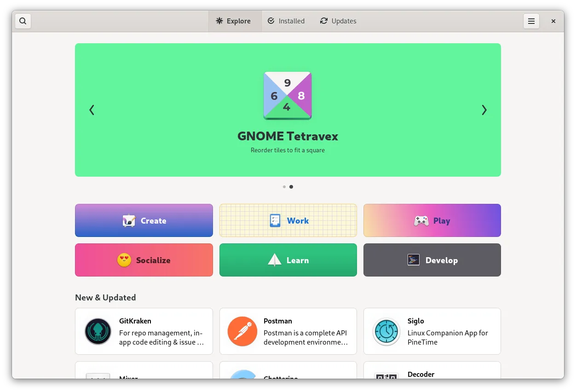Click the Postman app icon

click(242, 331)
